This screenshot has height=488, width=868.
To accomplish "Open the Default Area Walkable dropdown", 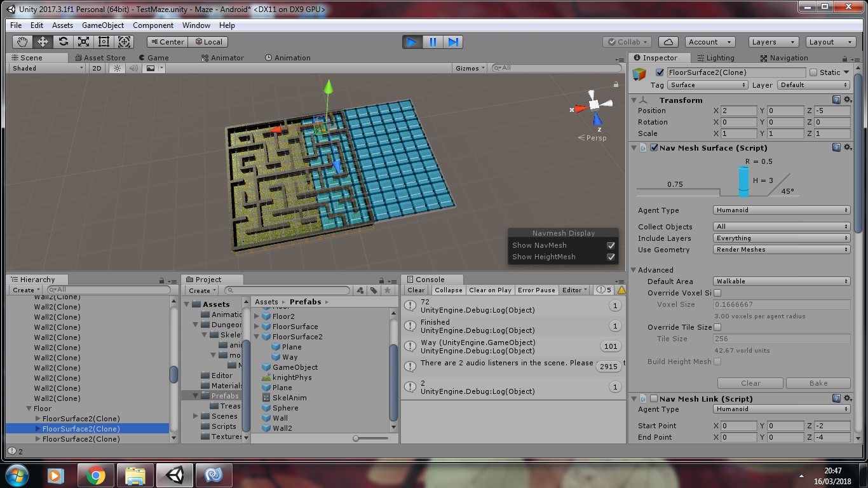I will tap(782, 281).
